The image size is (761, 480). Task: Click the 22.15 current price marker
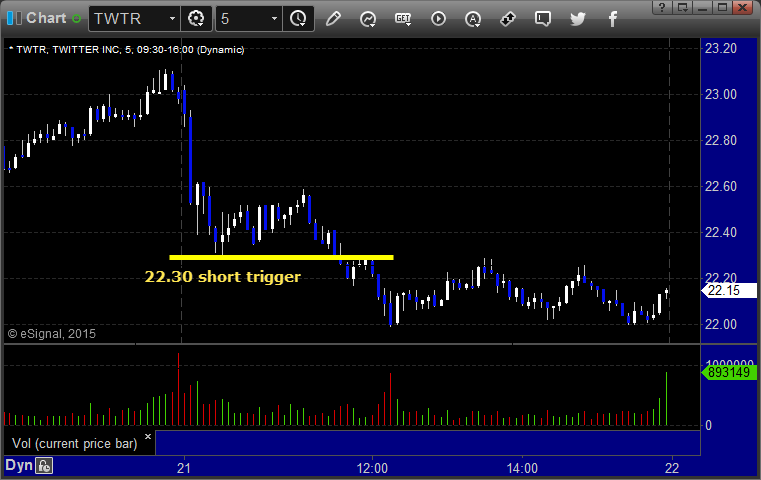coord(729,290)
